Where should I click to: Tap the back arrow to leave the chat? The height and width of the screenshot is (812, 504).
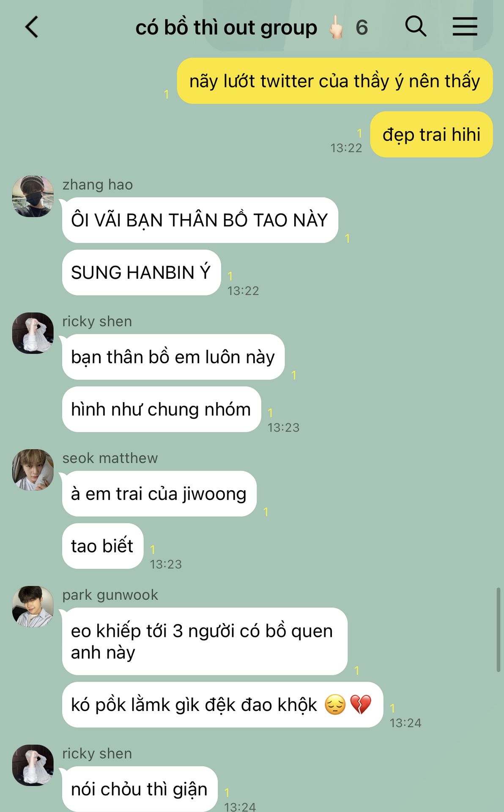point(32,27)
